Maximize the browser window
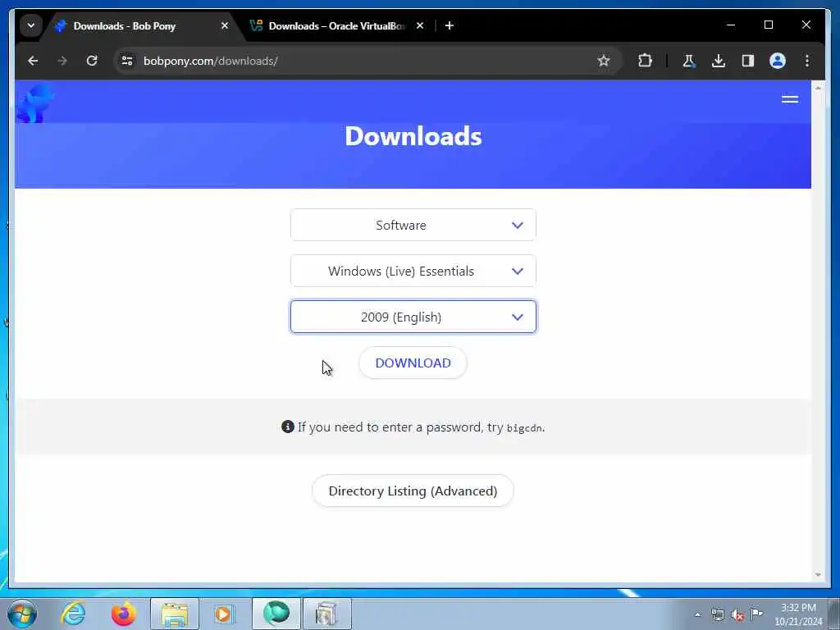This screenshot has width=840, height=630. point(768,25)
